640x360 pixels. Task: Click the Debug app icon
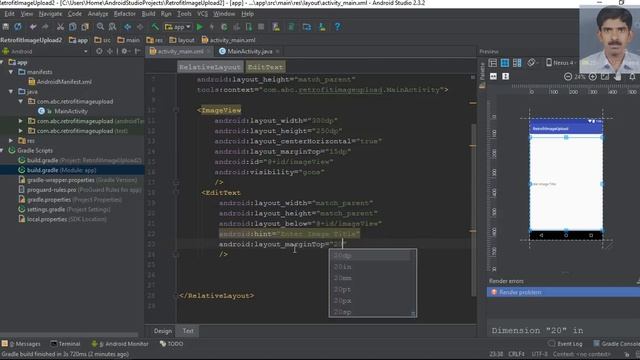click(224, 27)
